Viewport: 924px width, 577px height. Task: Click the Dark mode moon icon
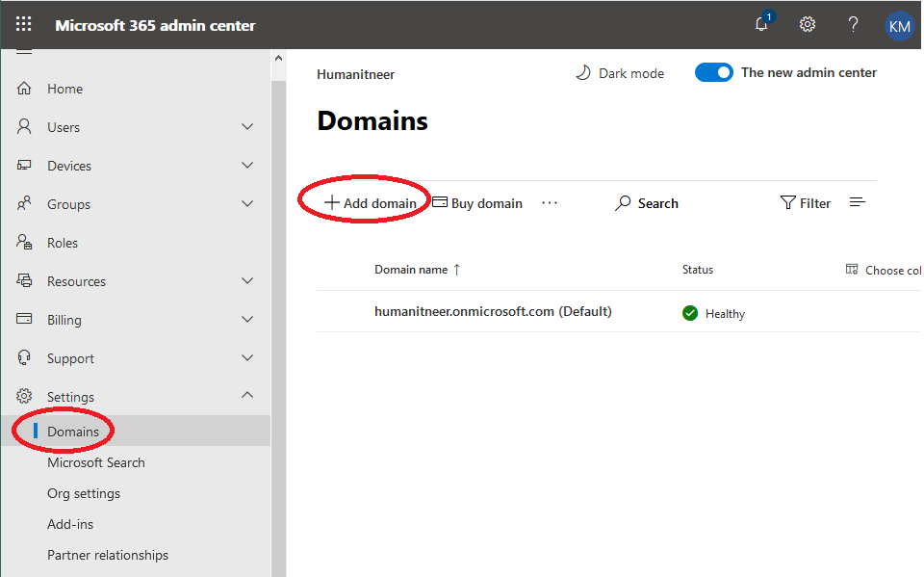(x=583, y=72)
